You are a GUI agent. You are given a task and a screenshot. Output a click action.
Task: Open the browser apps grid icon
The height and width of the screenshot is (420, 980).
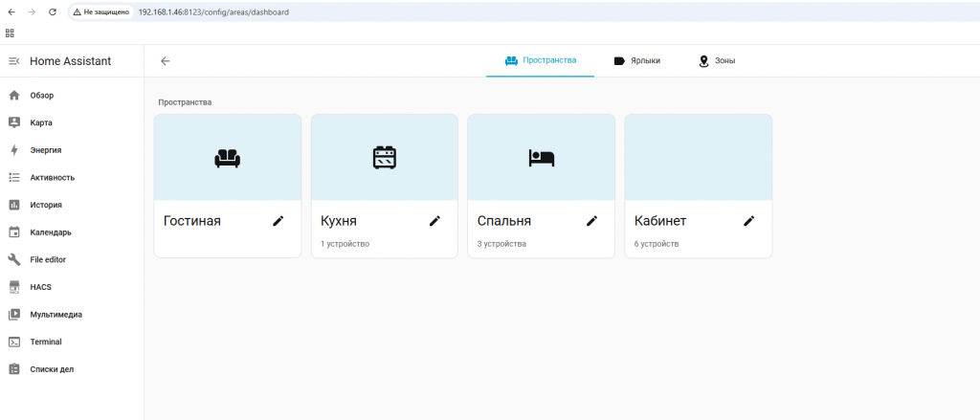tap(10, 33)
